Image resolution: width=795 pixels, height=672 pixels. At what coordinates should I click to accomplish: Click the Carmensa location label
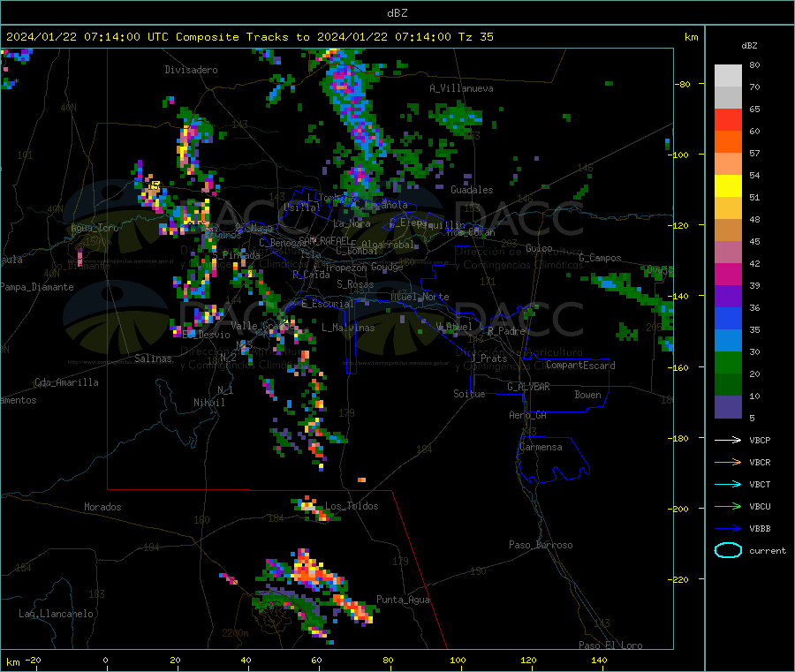coord(541,447)
